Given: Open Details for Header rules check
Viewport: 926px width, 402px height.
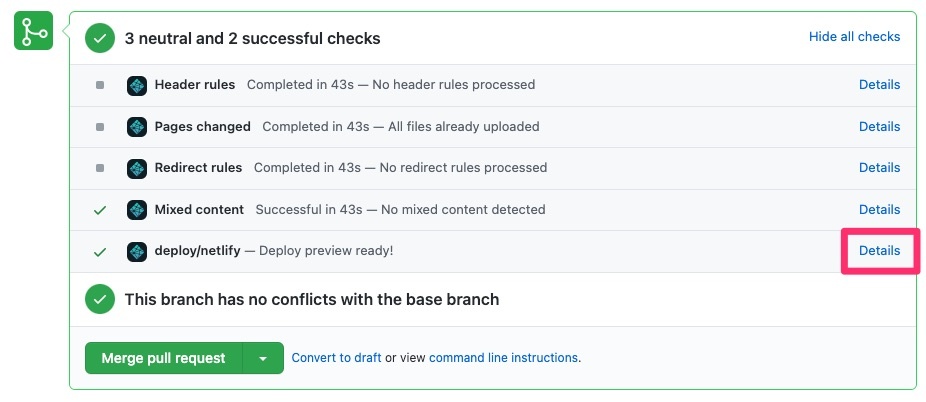Looking at the screenshot, I should tap(879, 84).
